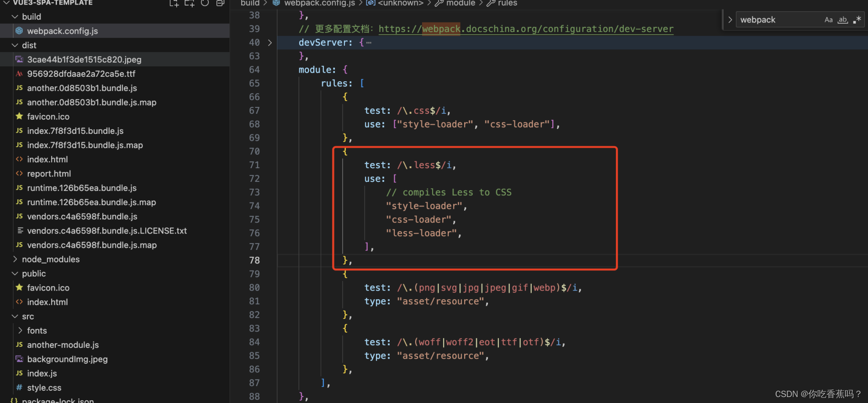Collapse the src folder
The image size is (868, 403).
(15, 316)
